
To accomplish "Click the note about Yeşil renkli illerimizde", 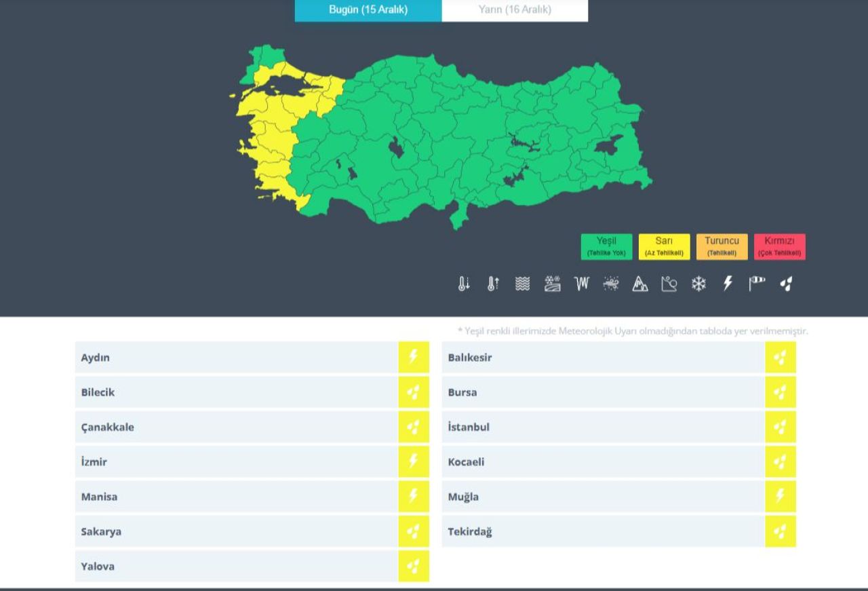I will click(x=633, y=331).
